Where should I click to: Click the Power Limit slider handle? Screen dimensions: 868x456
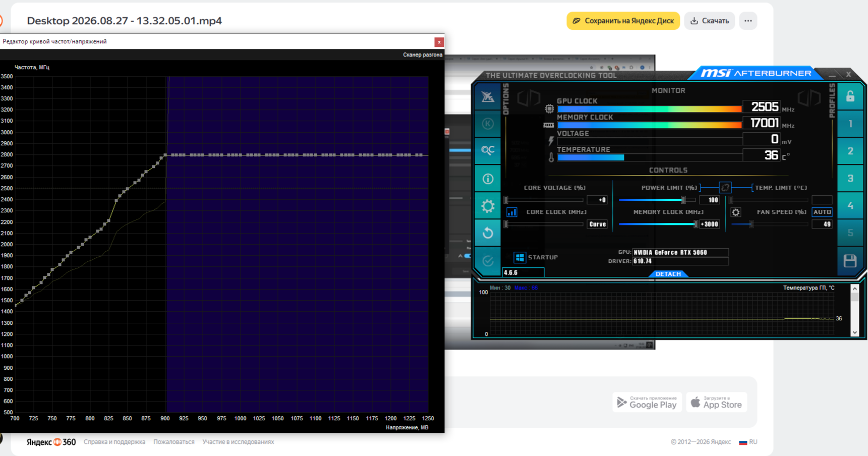tap(683, 200)
